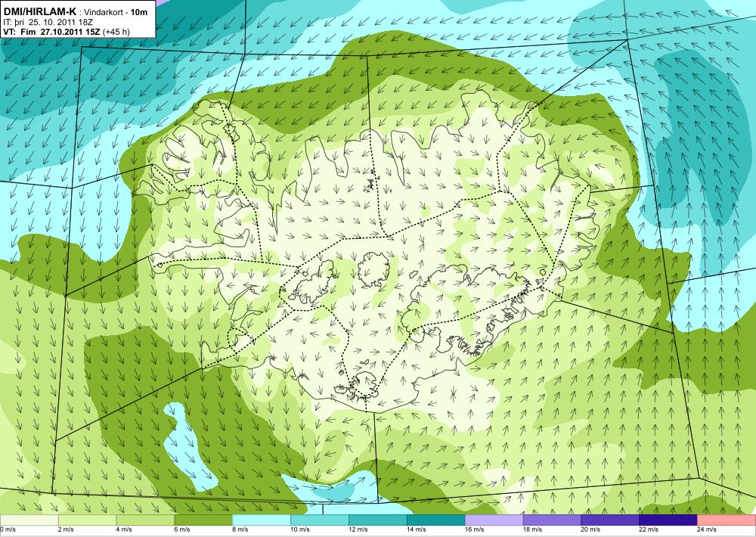Click the "20 m/s" legend label
Image resolution: width=756 pixels, height=537 pixels.
tap(590, 529)
